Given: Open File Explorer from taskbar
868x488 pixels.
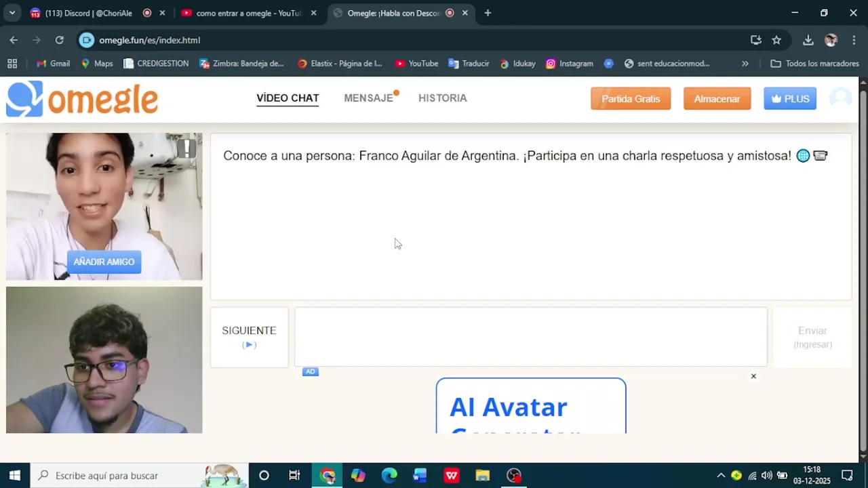Looking at the screenshot, I should 482,475.
